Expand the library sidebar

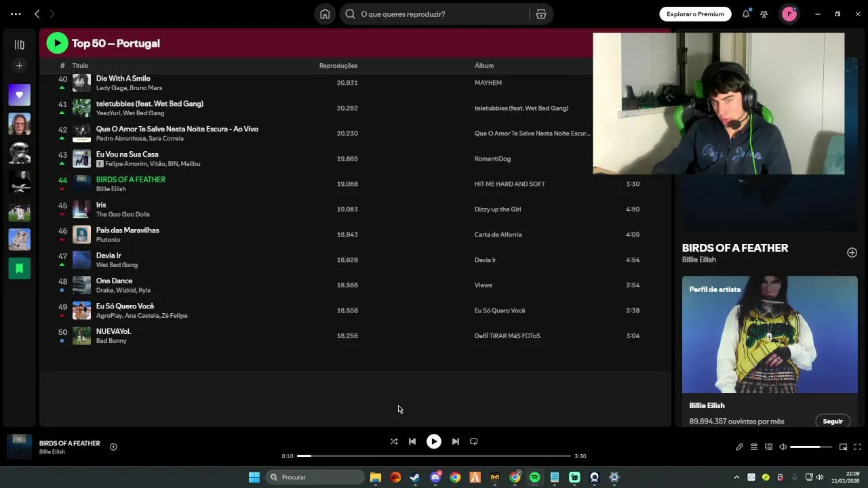(19, 45)
